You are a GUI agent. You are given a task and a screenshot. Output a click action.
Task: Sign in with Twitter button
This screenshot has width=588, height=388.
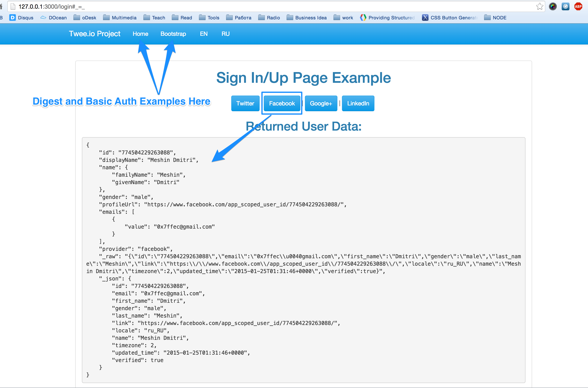[x=245, y=103]
